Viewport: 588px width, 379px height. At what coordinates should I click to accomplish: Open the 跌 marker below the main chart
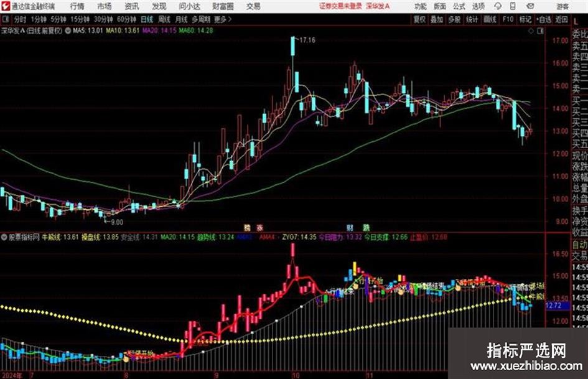(x=366, y=227)
